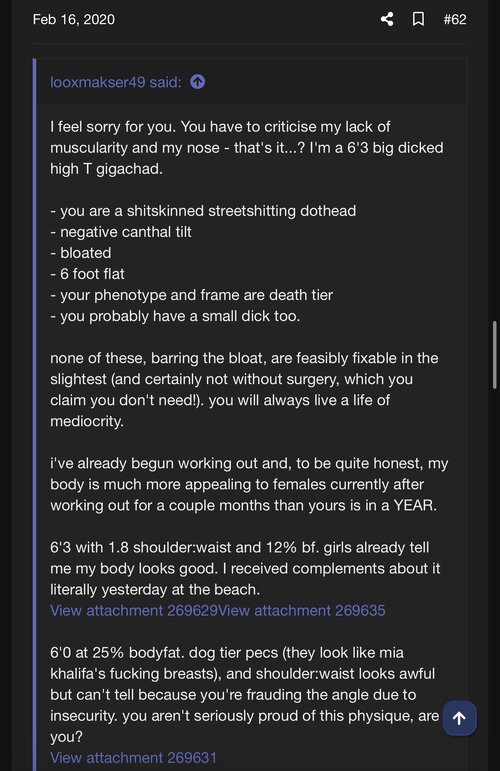Jump to the original quoted post arrow
Screen dimensions: 500x771
[198, 82]
